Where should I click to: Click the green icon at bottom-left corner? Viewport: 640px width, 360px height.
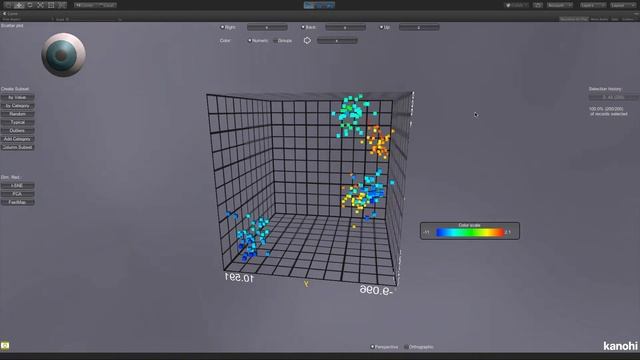pyautogui.click(x=5, y=346)
